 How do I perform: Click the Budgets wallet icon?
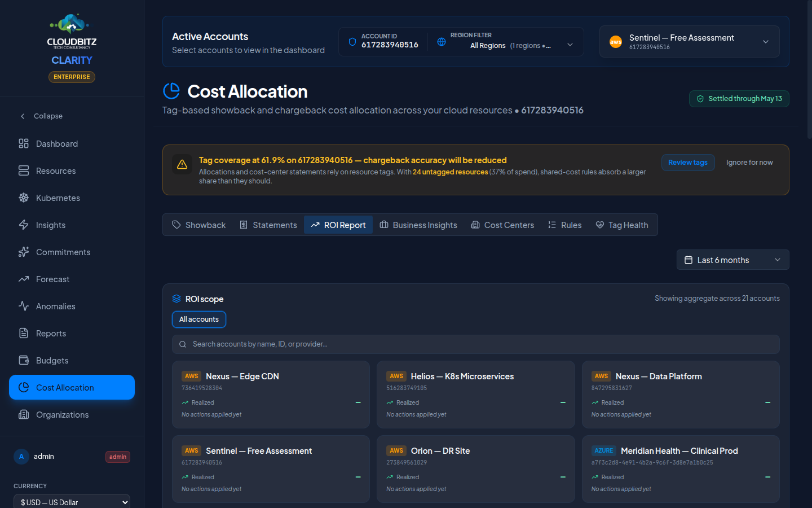pos(24,360)
